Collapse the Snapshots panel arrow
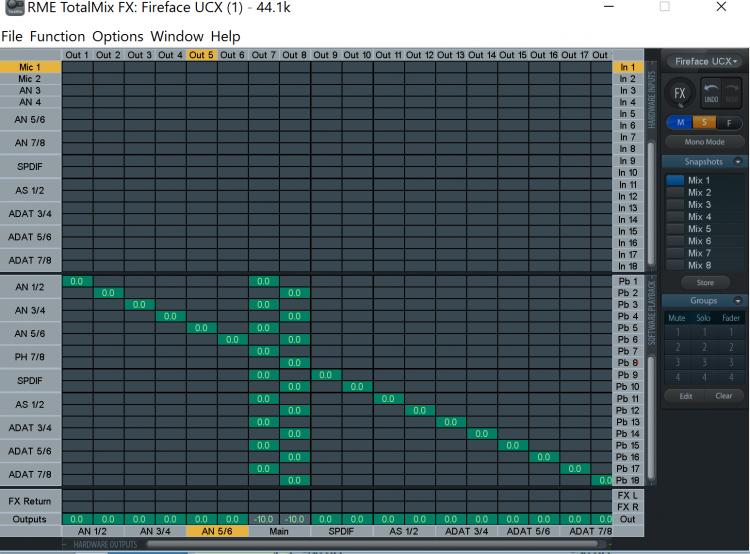750x554 pixels. (x=738, y=162)
